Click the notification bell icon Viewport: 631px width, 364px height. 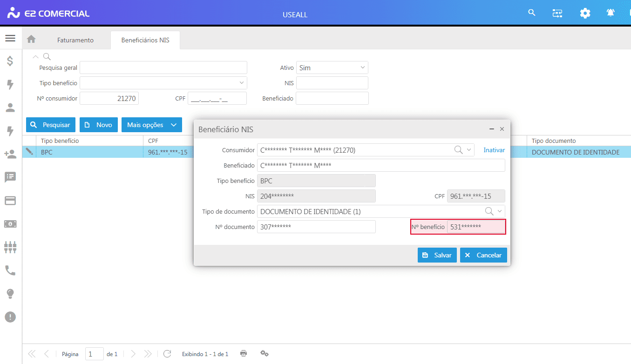pos(611,13)
